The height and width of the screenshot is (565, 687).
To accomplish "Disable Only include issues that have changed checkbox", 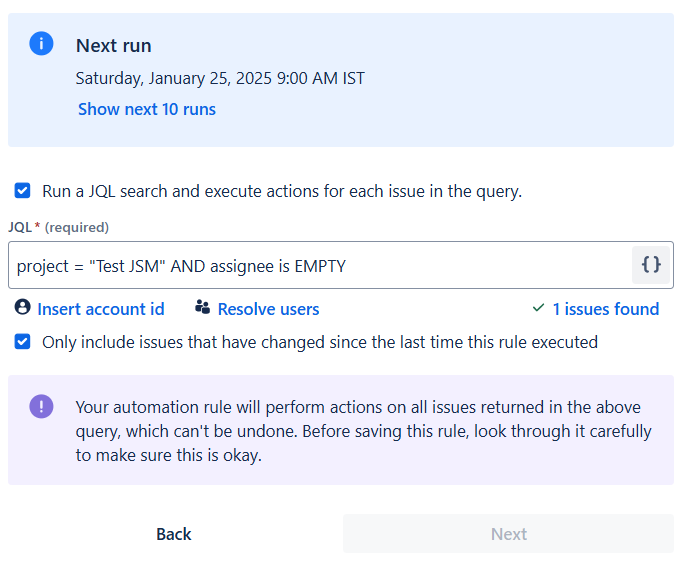I will [22, 342].
